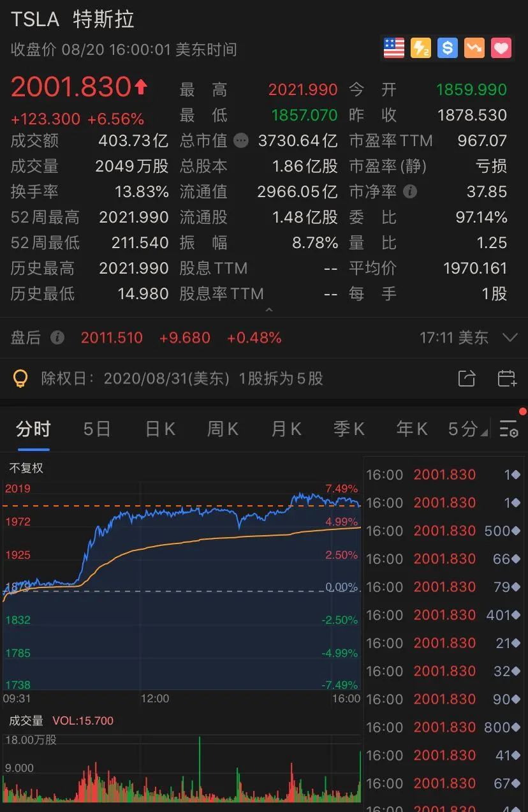Viewport: 528px width, 812px height.
Task: Tap the lightbulb icon beside 除权日
Action: coord(21,379)
